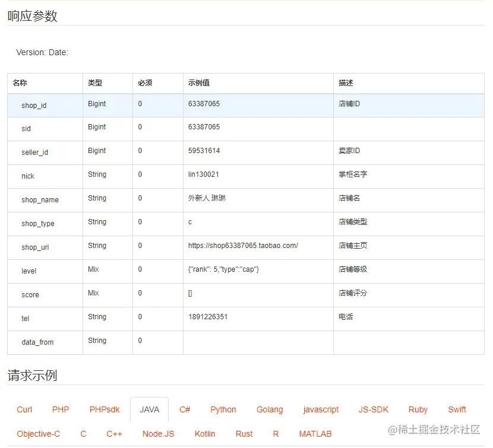Select the 店铺类型 description
The width and height of the screenshot is (493, 448).
coord(353,222)
